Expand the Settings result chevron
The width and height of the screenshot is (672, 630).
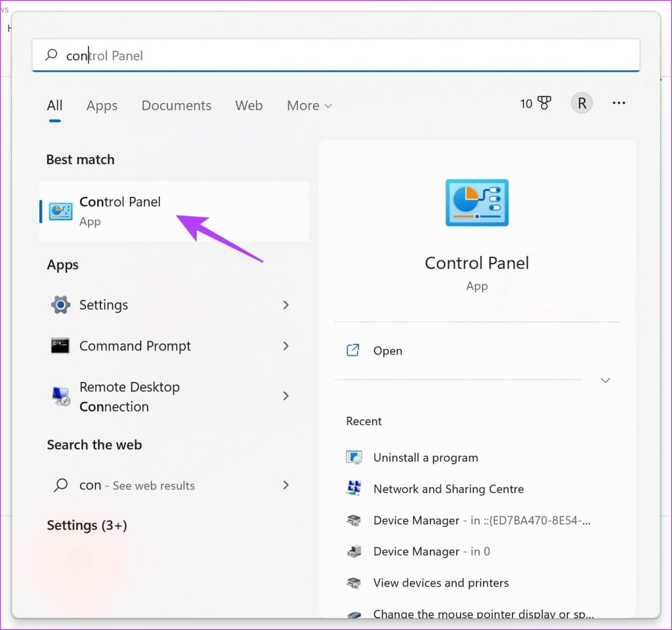285,305
